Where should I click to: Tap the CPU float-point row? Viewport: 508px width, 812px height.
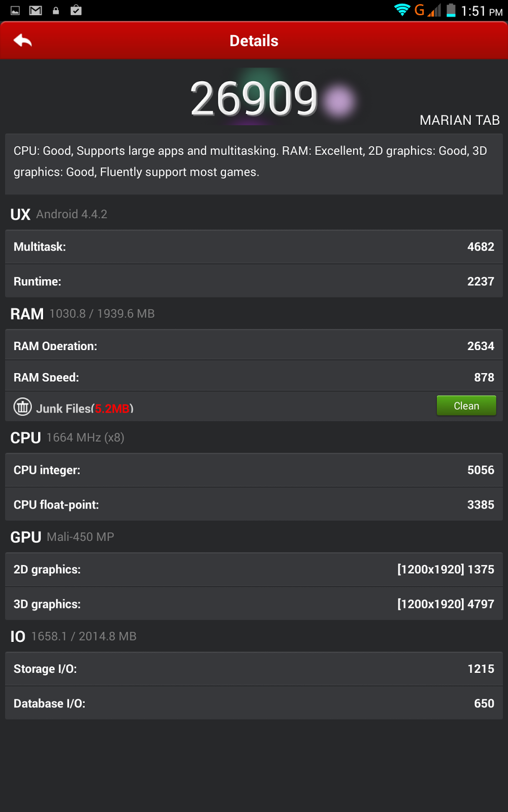[254, 504]
